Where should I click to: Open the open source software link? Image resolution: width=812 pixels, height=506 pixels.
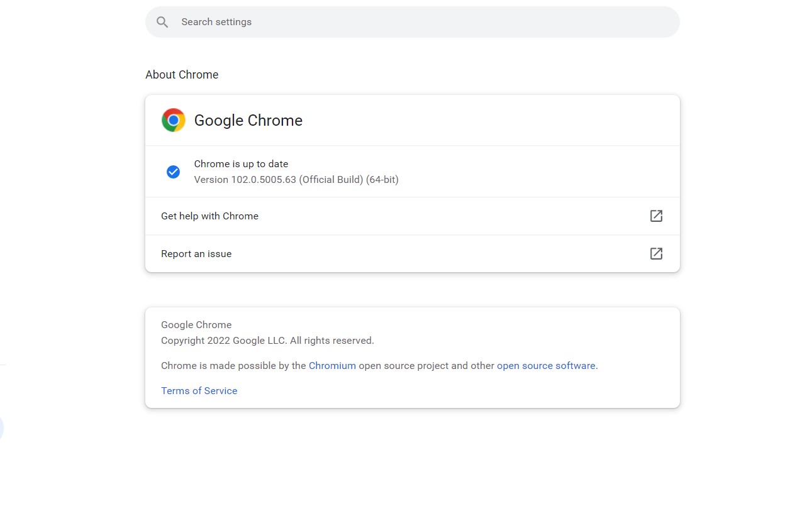[x=546, y=365]
